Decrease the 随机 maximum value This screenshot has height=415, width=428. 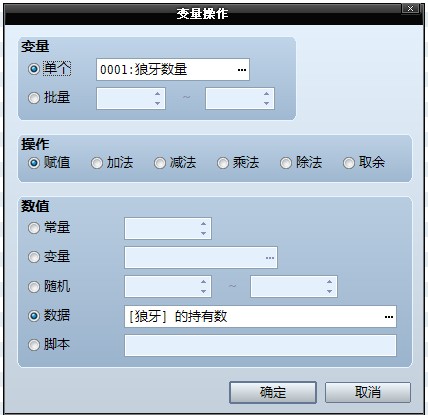[329, 291]
